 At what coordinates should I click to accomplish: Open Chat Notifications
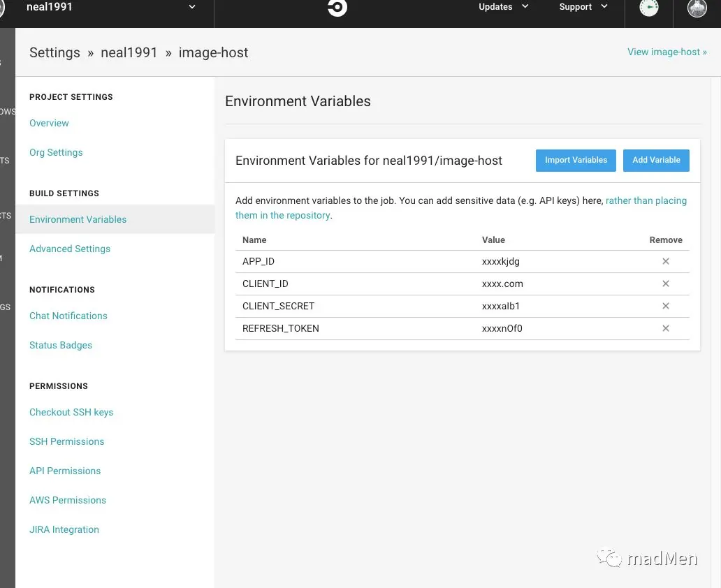coord(68,316)
